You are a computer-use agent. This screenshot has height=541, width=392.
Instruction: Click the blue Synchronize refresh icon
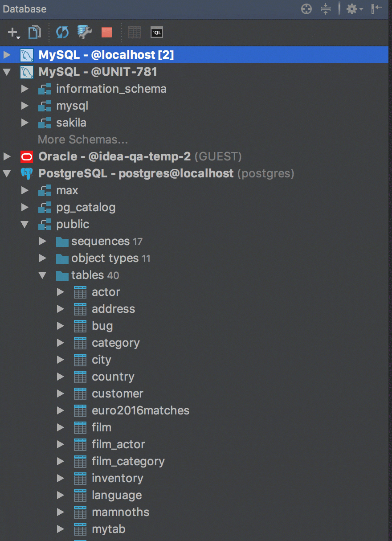62,32
